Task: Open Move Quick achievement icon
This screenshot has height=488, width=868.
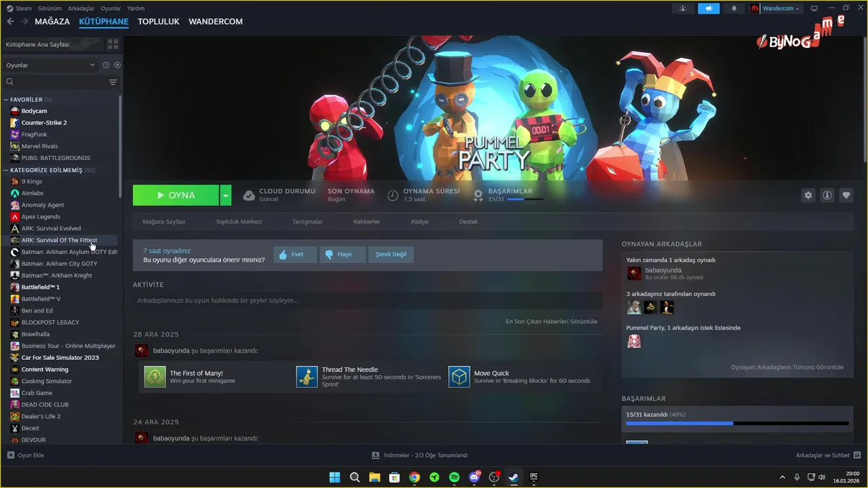Action: click(x=459, y=377)
